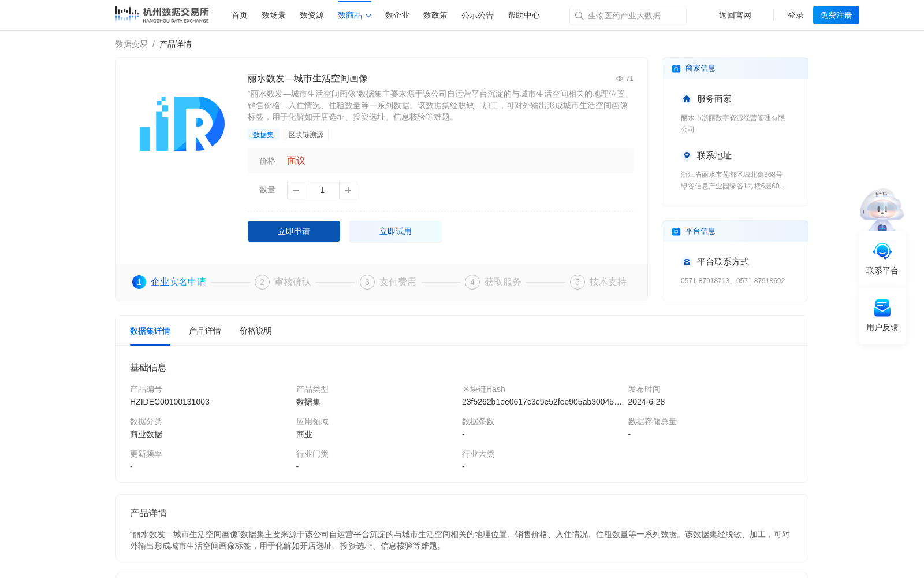This screenshot has width=924, height=578.
Task: Click step 1 企业实名申请
Action: click(x=169, y=282)
